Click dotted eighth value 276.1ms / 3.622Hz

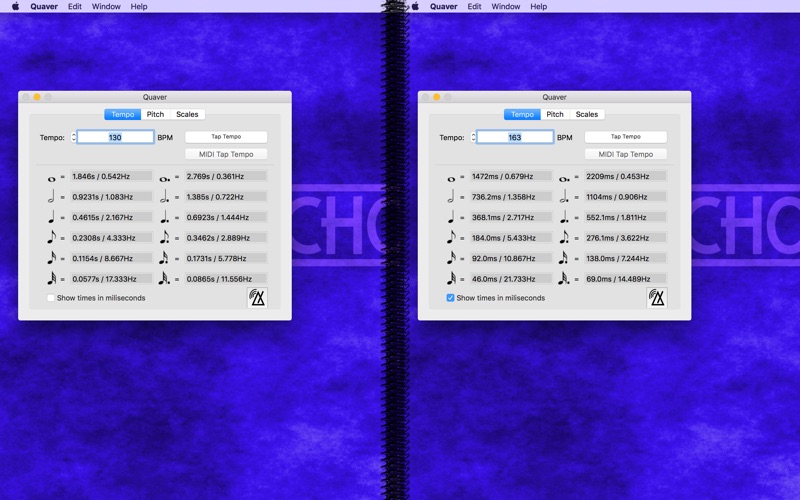tap(625, 238)
